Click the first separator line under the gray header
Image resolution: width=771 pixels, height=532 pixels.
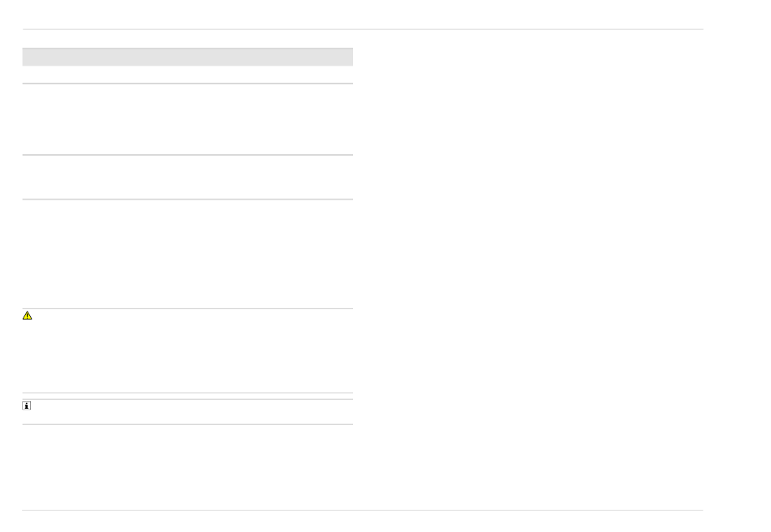tap(187, 83)
